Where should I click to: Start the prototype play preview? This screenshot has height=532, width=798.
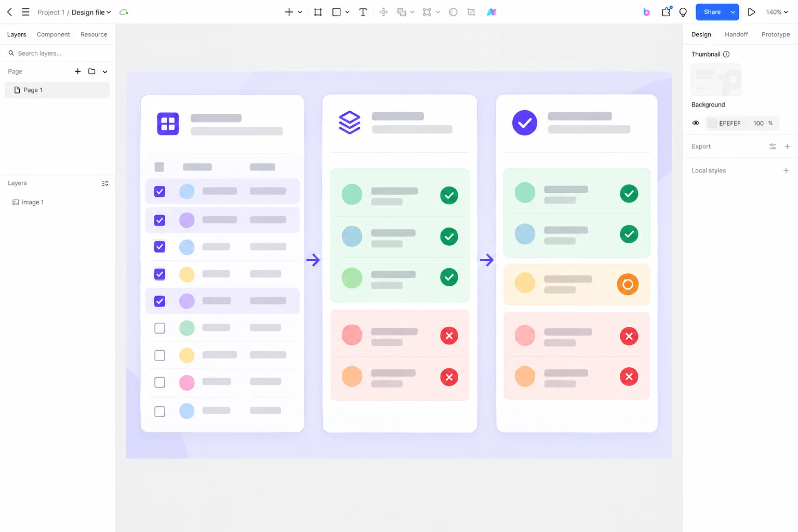pos(751,12)
